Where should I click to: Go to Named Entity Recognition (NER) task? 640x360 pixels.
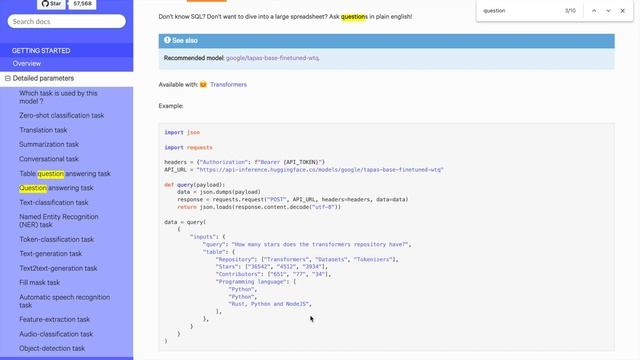(59, 221)
